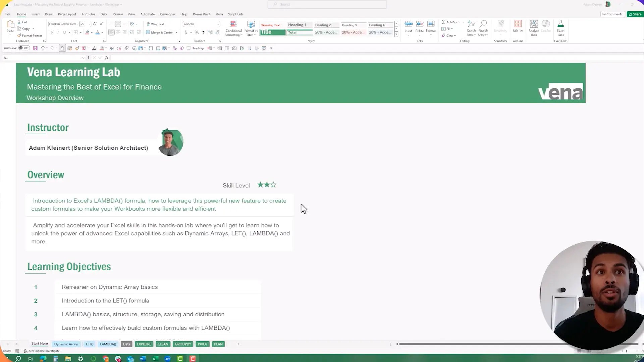This screenshot has width=644, height=362.
Task: Toggle Wrap Text
Action: pyautogui.click(x=155, y=24)
